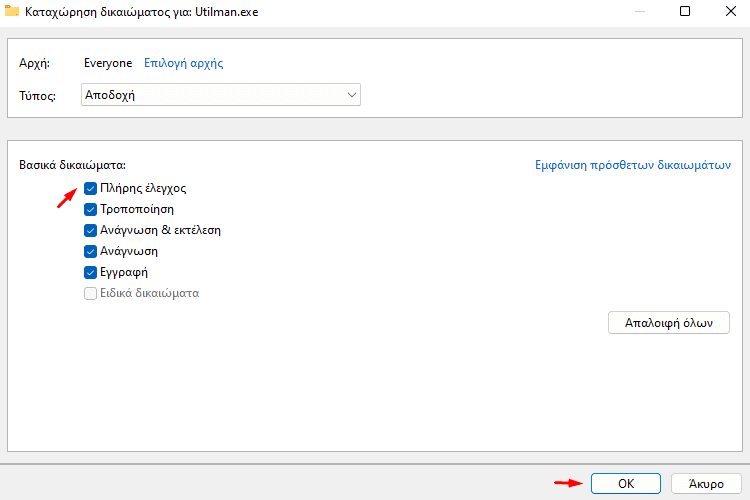Click the Ειδικά δικαιώματα checkbox
Image resolution: width=750 pixels, height=500 pixels.
(90, 293)
